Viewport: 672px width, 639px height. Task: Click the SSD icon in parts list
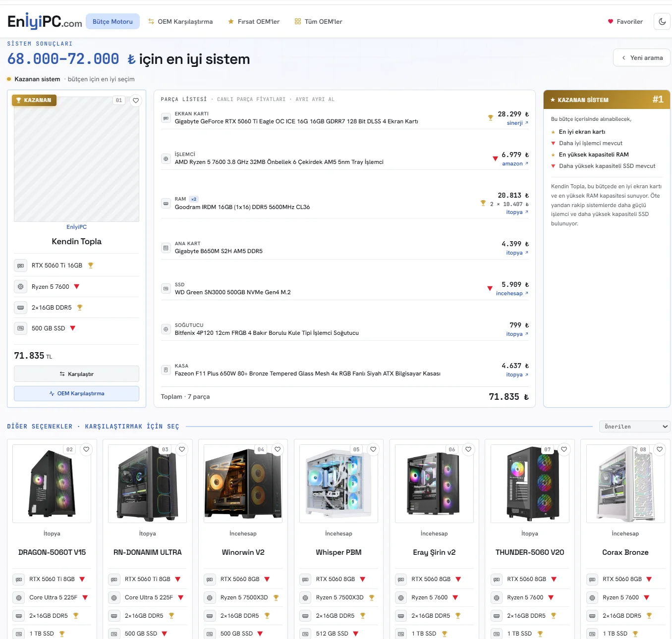click(166, 288)
